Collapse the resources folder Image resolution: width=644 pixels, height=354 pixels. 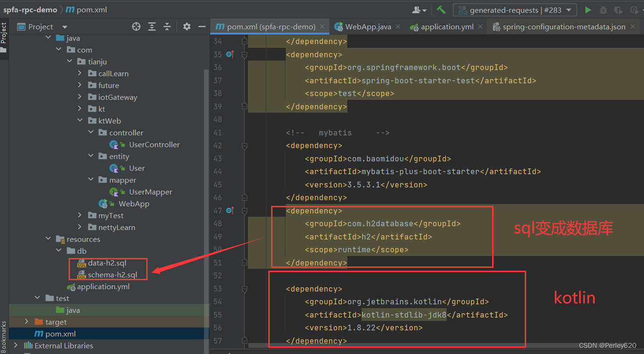(x=48, y=239)
